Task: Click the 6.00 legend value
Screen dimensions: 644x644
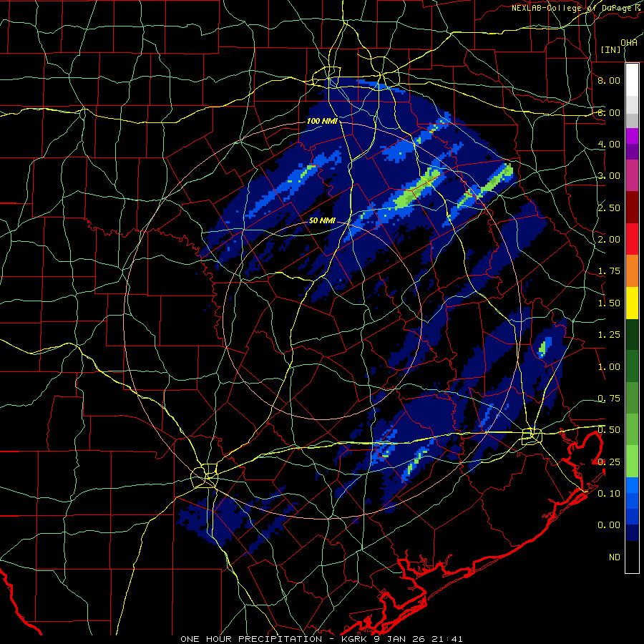Action: click(609, 112)
